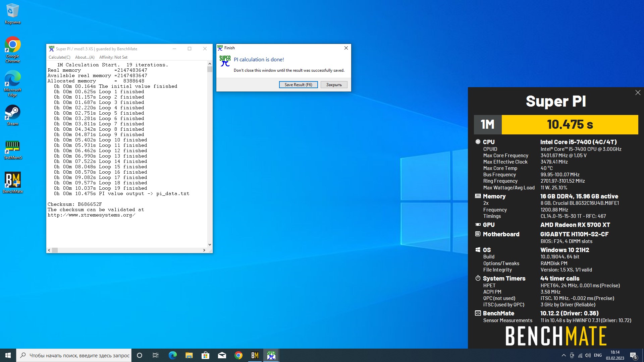Screen dimensions: 644x362
Task: Launch Google Chrome from desktop shortcut
Action: tap(13, 49)
